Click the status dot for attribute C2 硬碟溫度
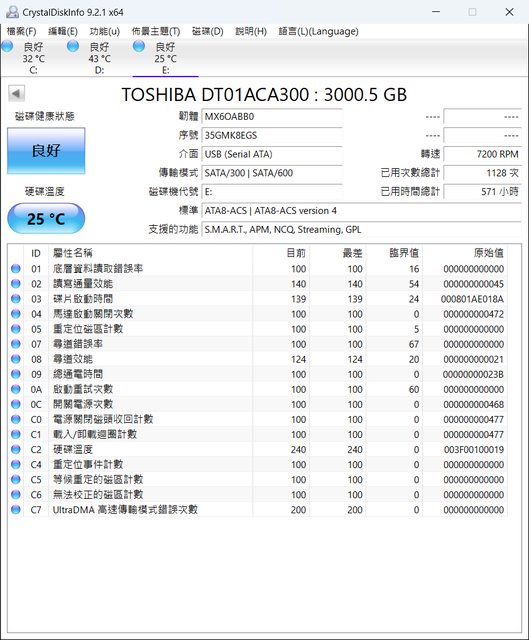The width and height of the screenshot is (529, 640). pyautogui.click(x=16, y=449)
